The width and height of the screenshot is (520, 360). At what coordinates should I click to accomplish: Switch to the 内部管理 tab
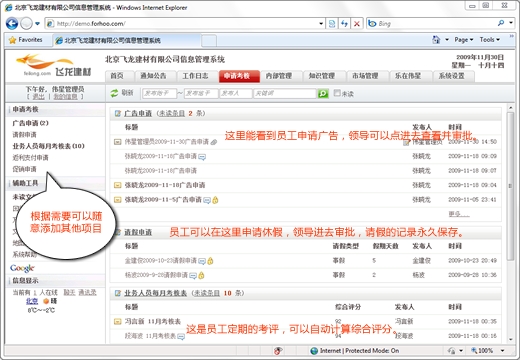(x=279, y=76)
